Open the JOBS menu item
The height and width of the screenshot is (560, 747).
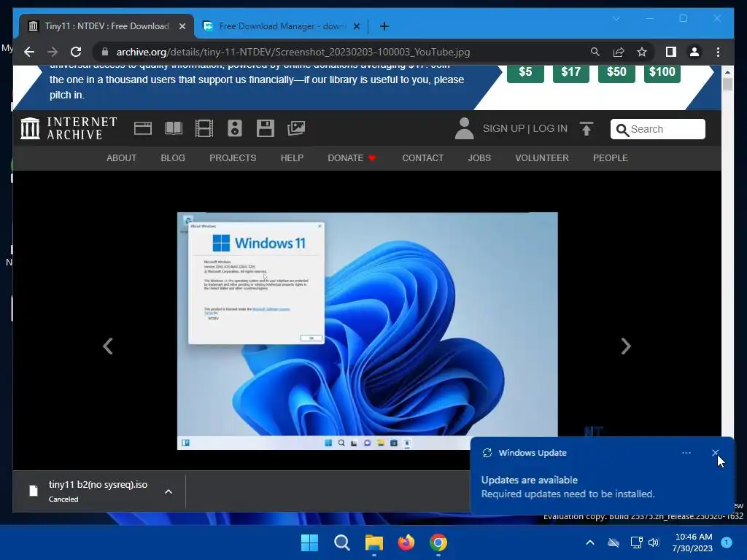pyautogui.click(x=479, y=158)
